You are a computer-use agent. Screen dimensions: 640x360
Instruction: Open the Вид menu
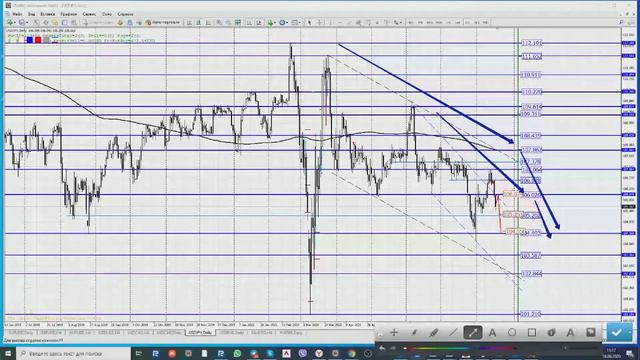(31, 14)
